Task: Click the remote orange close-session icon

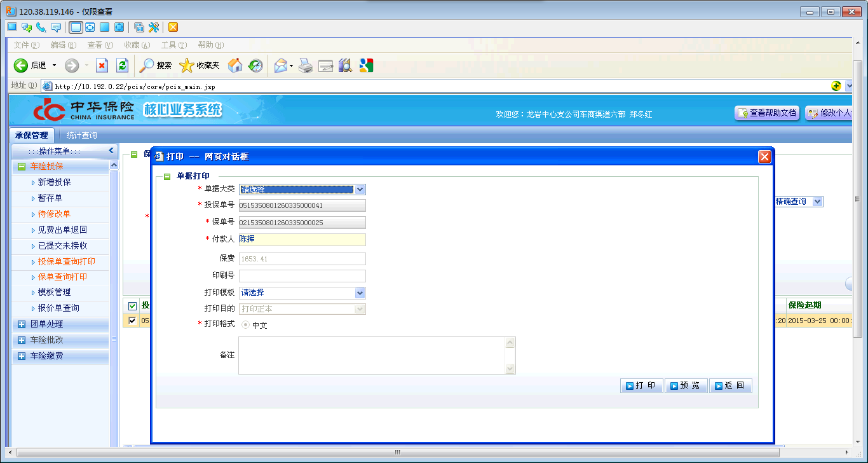Action: (173, 27)
